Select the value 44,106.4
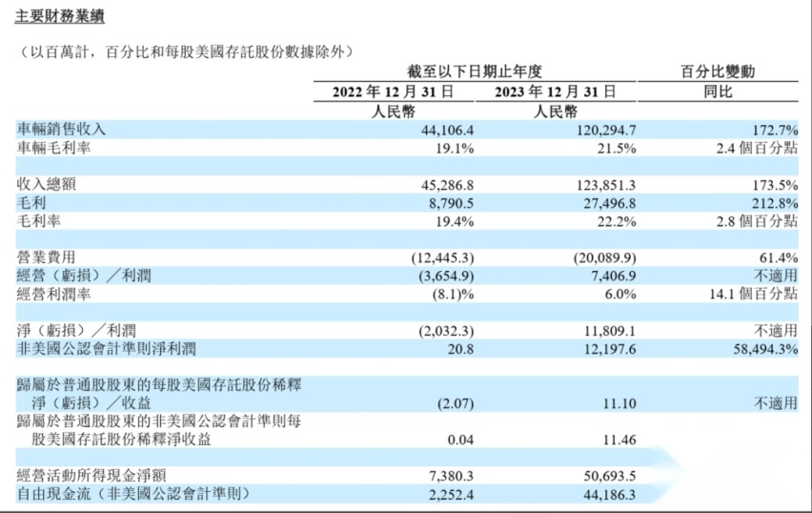The width and height of the screenshot is (812, 513). 447,130
